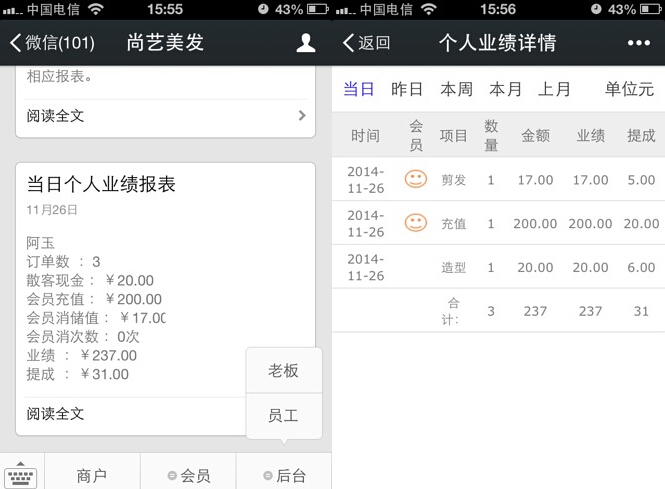Click the 订单数：3 line

tap(64, 262)
